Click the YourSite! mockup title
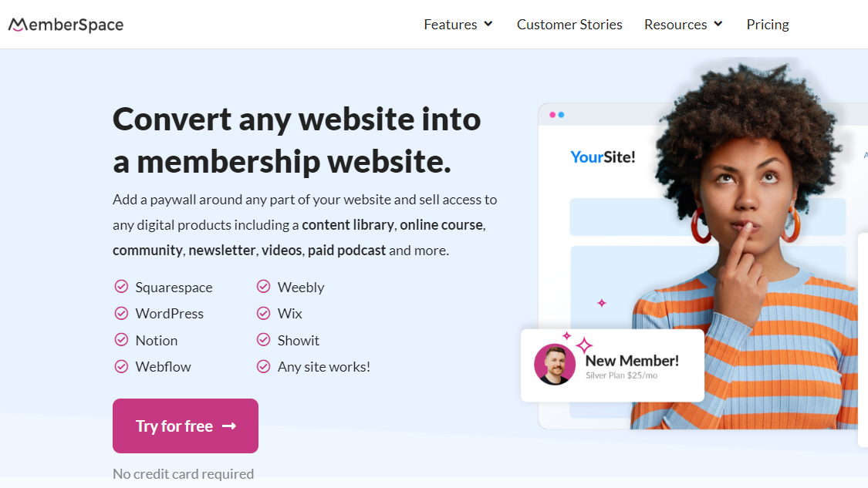The image size is (868, 488). (603, 157)
